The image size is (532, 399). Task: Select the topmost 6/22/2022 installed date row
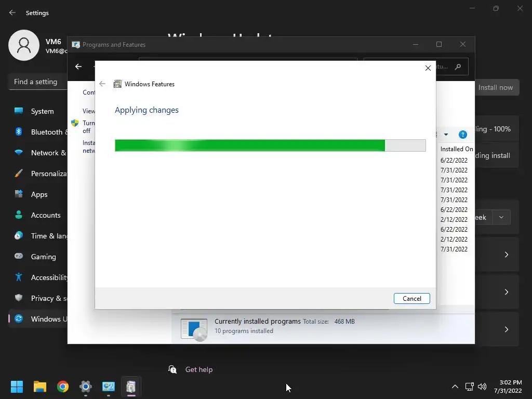[454, 160]
